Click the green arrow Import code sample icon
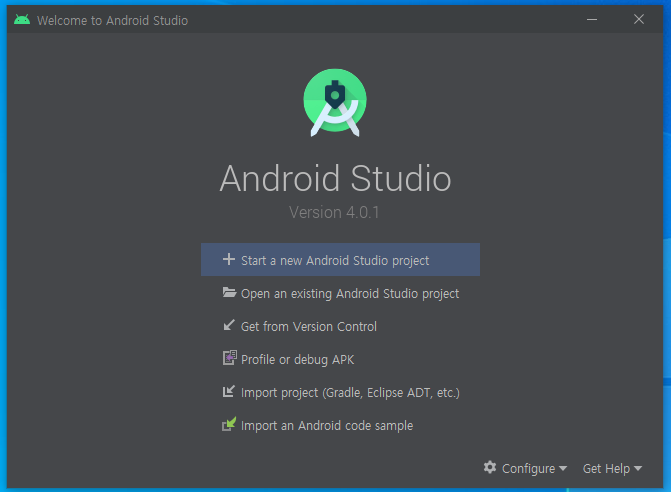The height and width of the screenshot is (492, 671). tap(229, 424)
